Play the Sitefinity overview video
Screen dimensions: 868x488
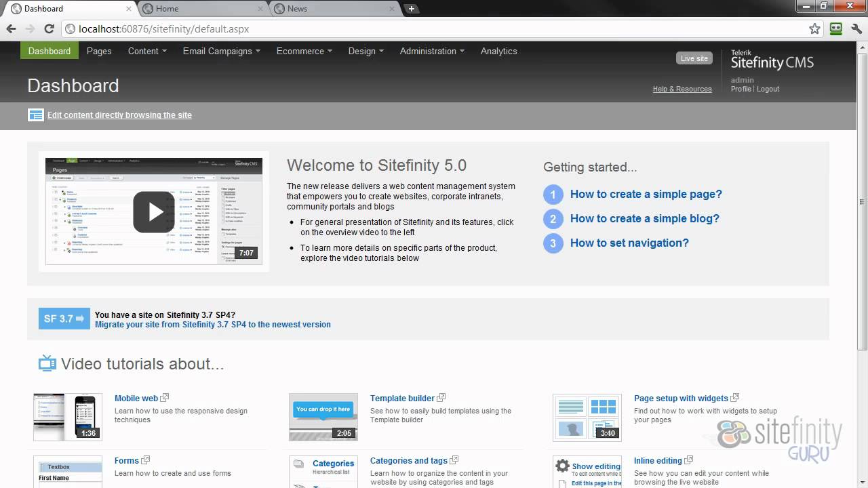coord(154,211)
